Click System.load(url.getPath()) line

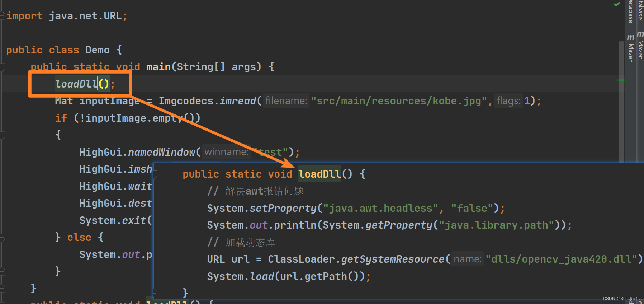289,276
